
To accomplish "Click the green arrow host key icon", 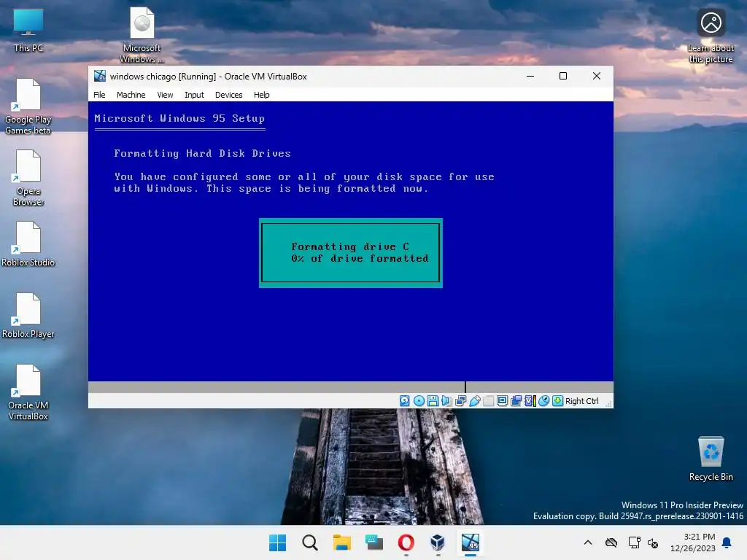I will tap(557, 401).
